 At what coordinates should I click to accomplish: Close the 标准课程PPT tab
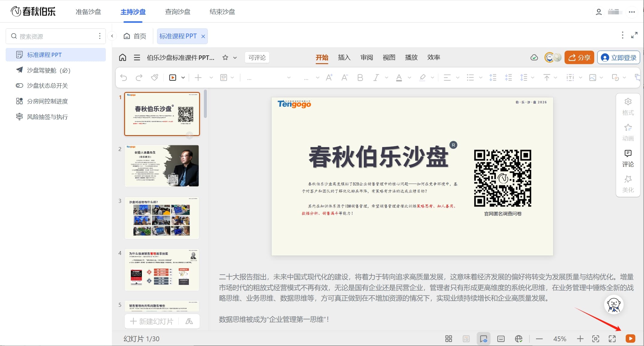click(x=203, y=37)
